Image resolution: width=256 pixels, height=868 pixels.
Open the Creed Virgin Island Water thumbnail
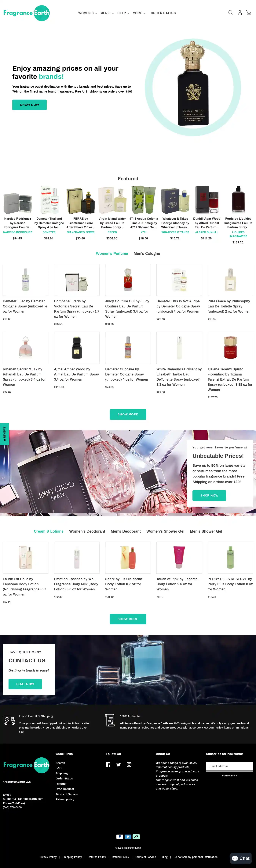[112, 200]
